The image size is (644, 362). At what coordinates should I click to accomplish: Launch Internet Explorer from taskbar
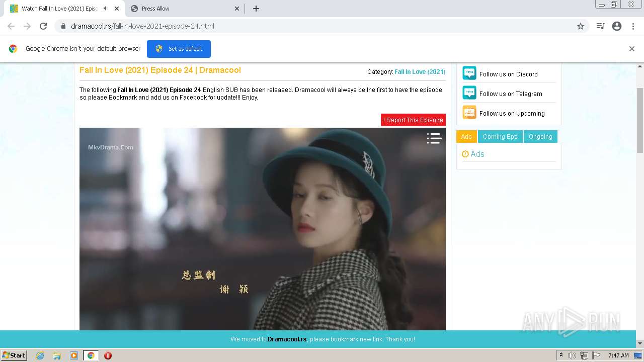pos(40,355)
